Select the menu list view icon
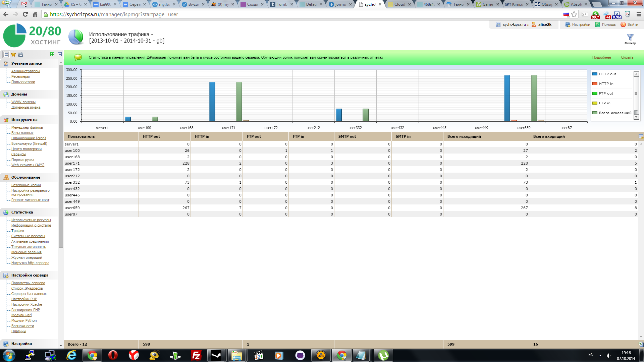644x362 pixels. click(6, 54)
